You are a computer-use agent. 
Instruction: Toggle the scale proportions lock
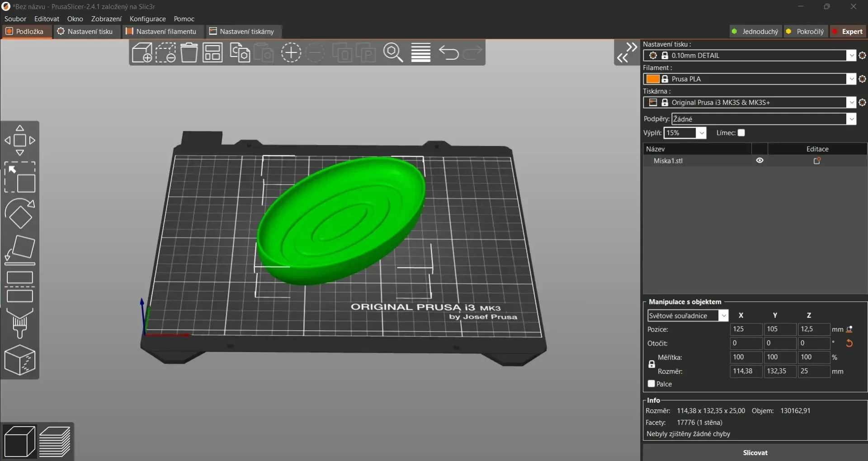click(x=651, y=364)
